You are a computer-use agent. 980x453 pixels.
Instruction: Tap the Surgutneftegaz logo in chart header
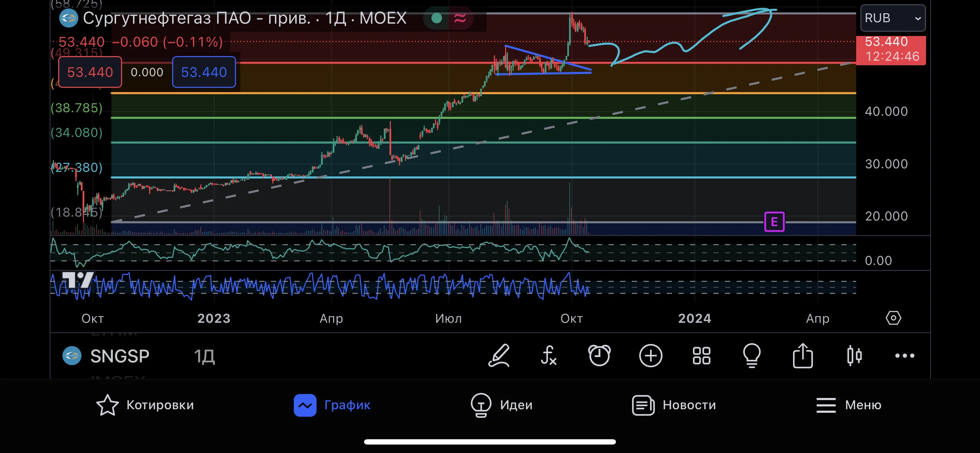click(x=68, y=18)
